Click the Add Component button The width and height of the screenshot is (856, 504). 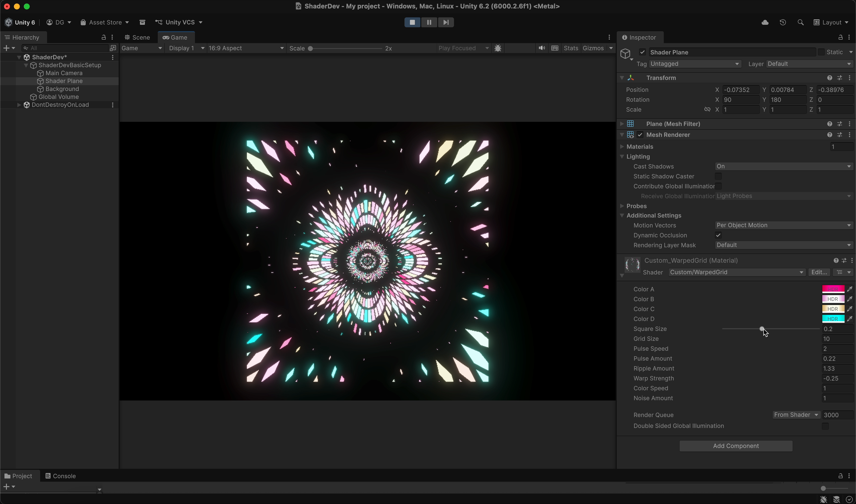pyautogui.click(x=736, y=446)
